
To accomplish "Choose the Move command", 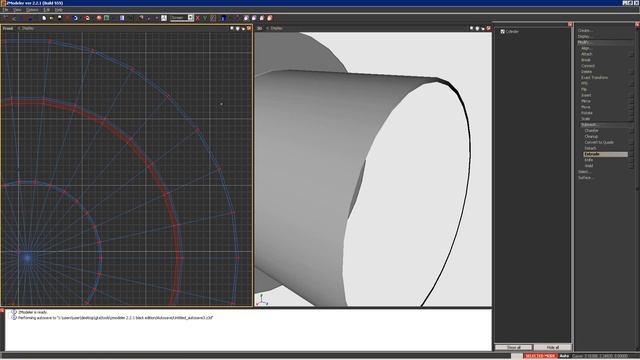I will pyautogui.click(x=586, y=107).
